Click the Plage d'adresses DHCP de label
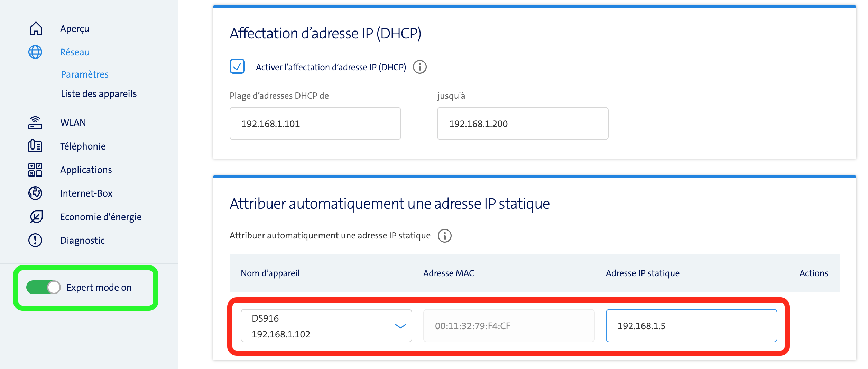Screen dimensions: 868x369 point(279,96)
